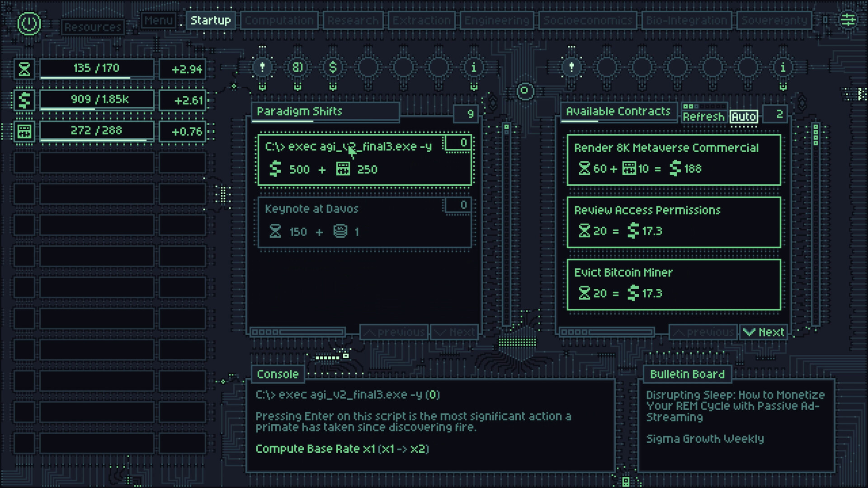Click the hourglass icon in Render 8K contract

coord(584,169)
